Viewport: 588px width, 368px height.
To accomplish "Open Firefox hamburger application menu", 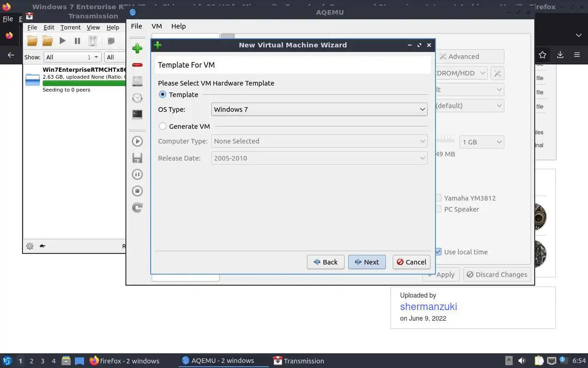I will (x=577, y=55).
